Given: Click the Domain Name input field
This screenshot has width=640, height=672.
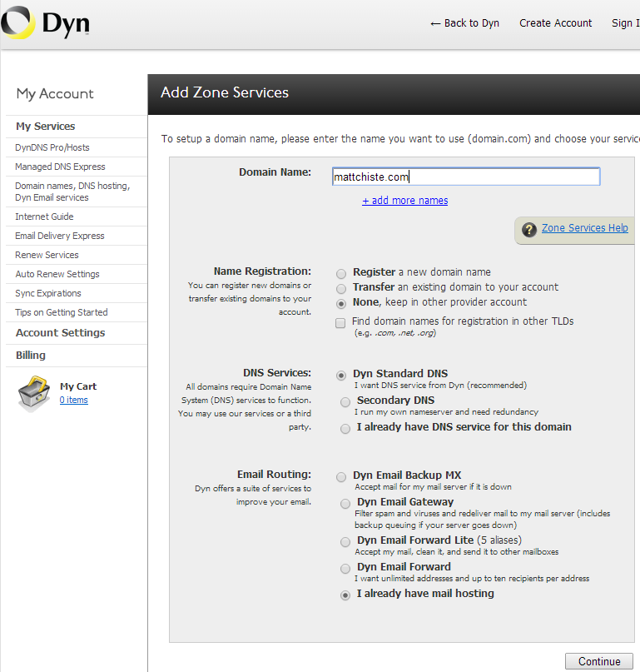Looking at the screenshot, I should click(466, 177).
